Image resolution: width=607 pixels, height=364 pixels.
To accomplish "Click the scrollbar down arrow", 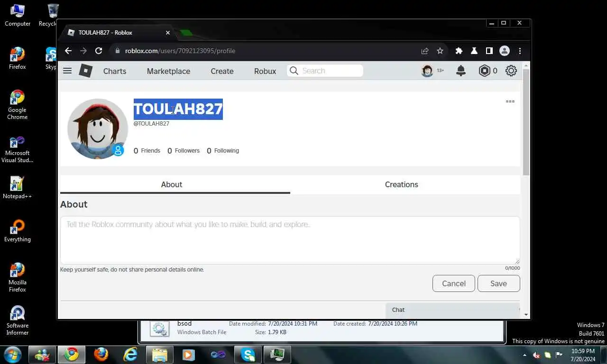I will click(525, 314).
